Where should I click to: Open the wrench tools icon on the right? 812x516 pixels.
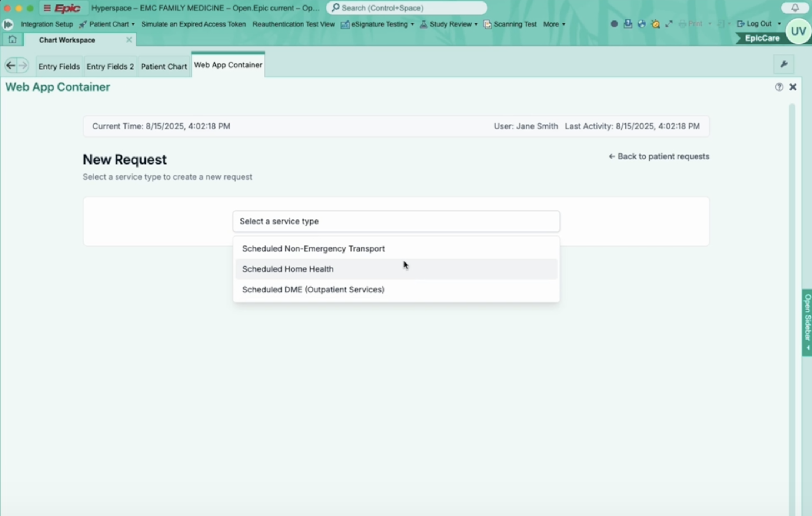(784, 64)
